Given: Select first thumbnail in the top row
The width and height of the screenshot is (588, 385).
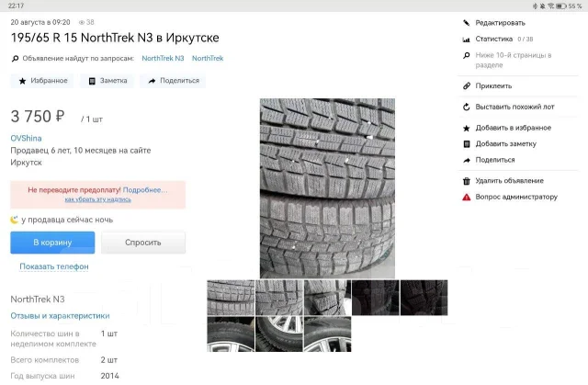Looking at the screenshot, I should click(231, 298).
